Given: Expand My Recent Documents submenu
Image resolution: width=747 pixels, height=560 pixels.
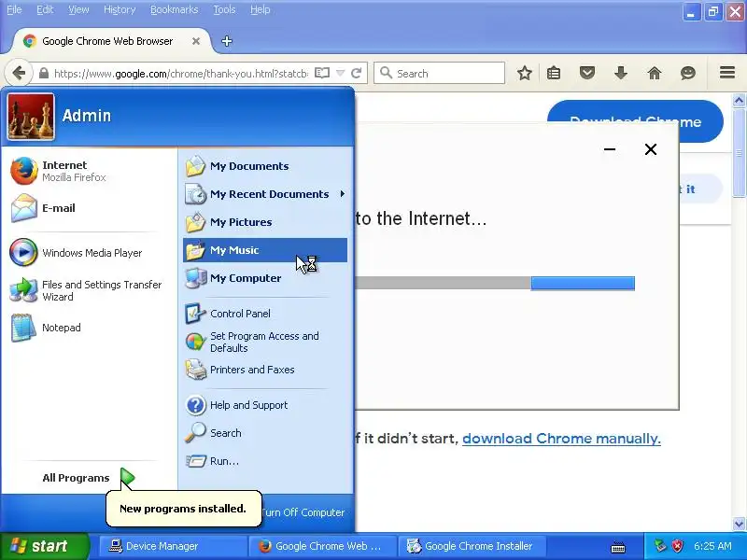Looking at the screenshot, I should [265, 194].
